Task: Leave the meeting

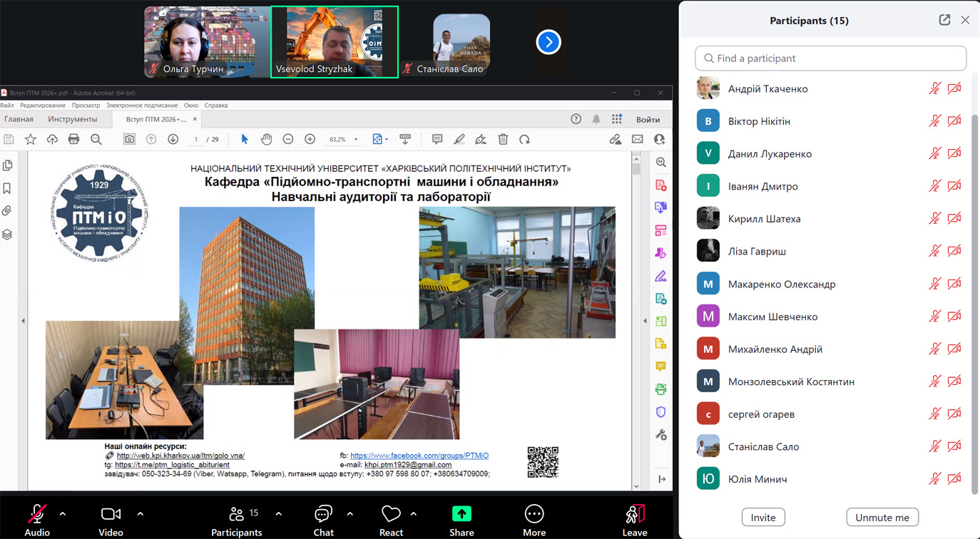Action: [634, 518]
